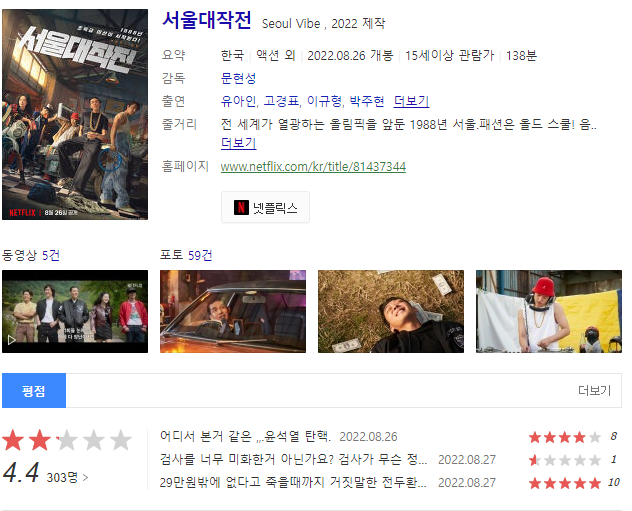Click the four-star rating scored 8
The width and height of the screenshot is (632, 511).
tap(565, 437)
